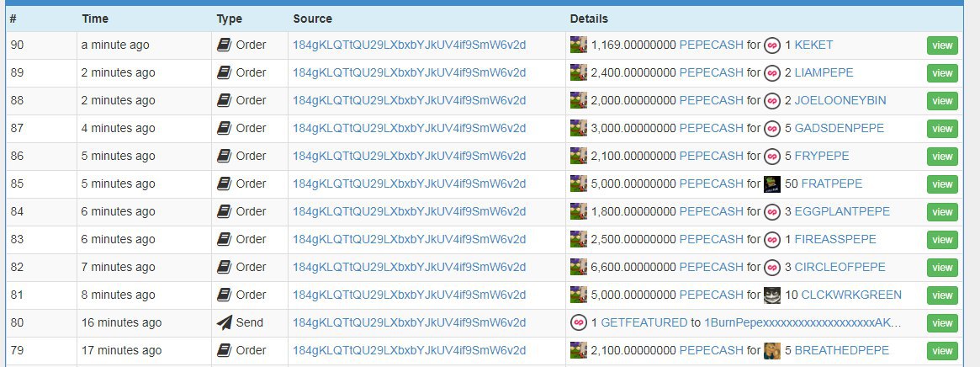Click the Time column header
The height and width of the screenshot is (367, 980).
point(95,19)
